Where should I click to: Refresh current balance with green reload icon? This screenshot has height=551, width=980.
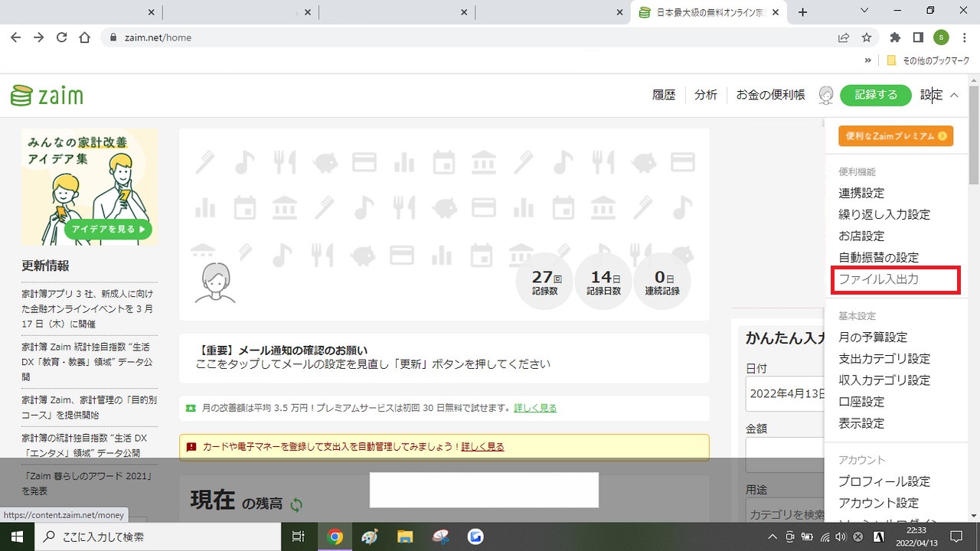296,504
